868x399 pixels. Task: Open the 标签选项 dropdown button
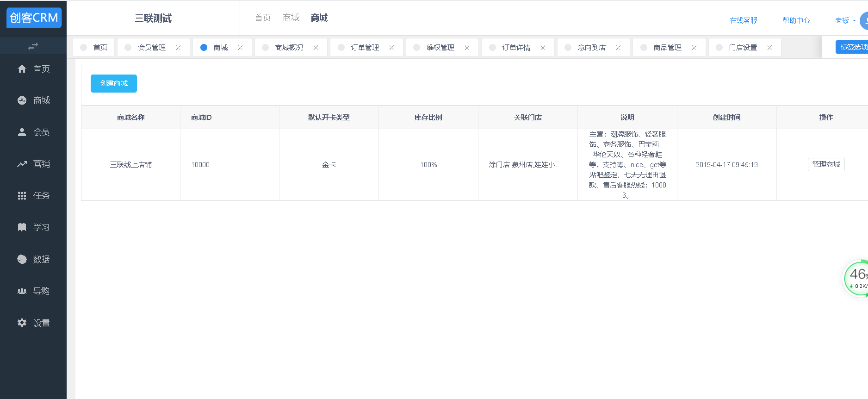pyautogui.click(x=852, y=47)
